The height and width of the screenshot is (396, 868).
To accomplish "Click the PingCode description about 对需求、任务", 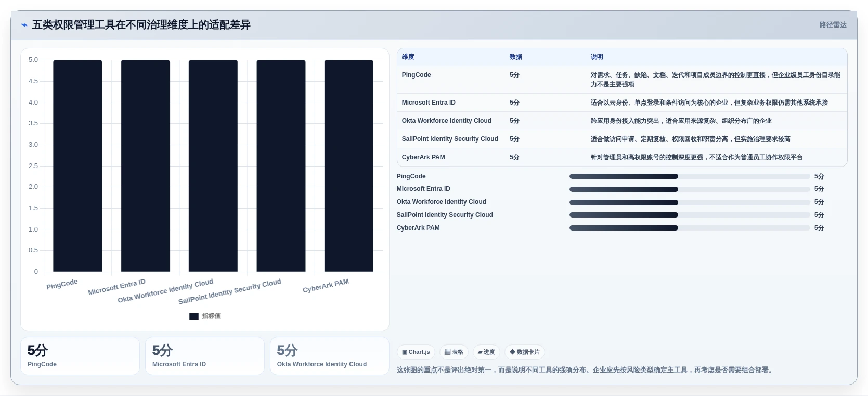I will (x=715, y=80).
